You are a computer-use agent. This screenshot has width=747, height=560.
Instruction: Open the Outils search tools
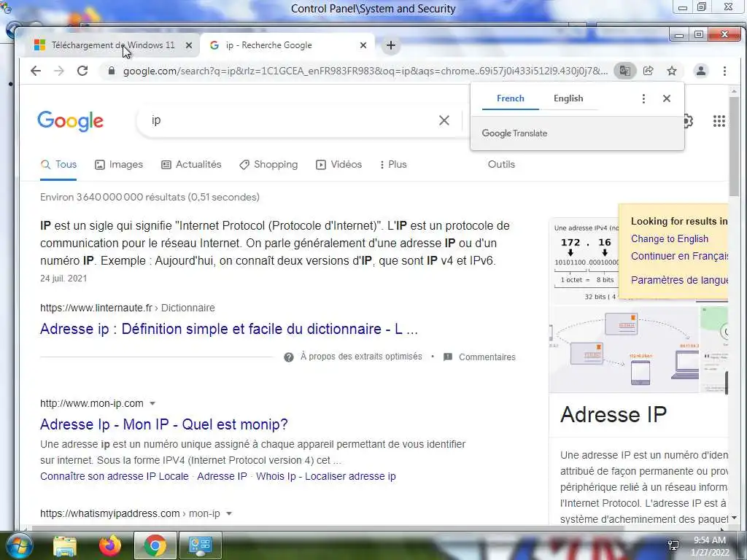point(501,165)
